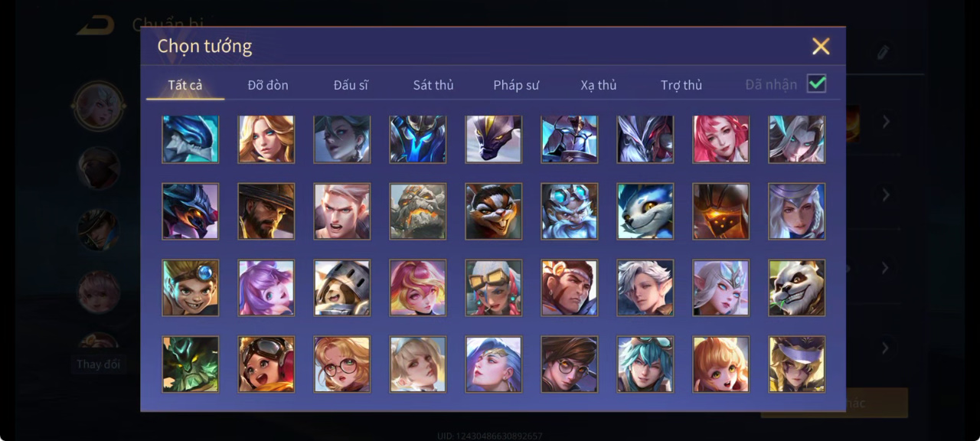Screen dimensions: 980x441
Task: Switch to the Đỡ đòn tab
Action: (x=268, y=85)
